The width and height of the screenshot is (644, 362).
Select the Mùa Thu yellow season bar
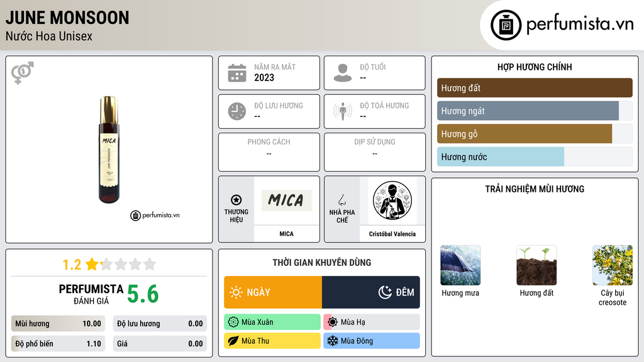coord(272,341)
